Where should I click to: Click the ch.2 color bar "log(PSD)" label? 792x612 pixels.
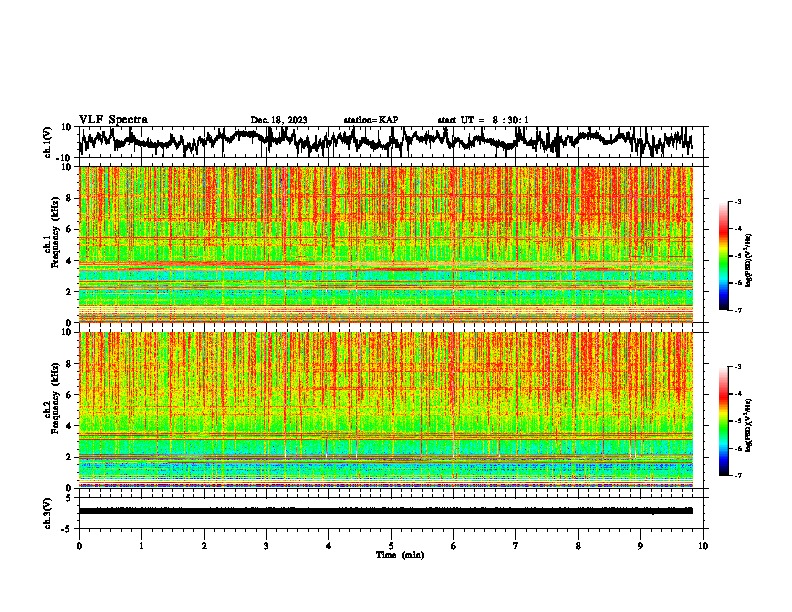[x=748, y=426]
